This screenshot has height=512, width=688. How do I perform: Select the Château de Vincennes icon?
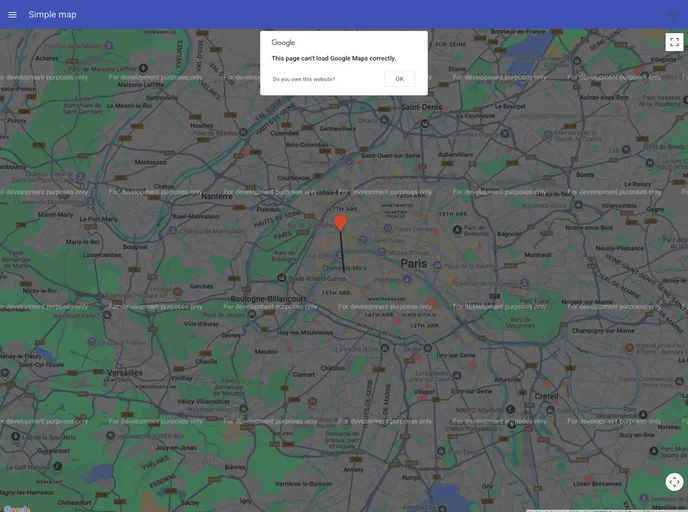click(x=524, y=283)
